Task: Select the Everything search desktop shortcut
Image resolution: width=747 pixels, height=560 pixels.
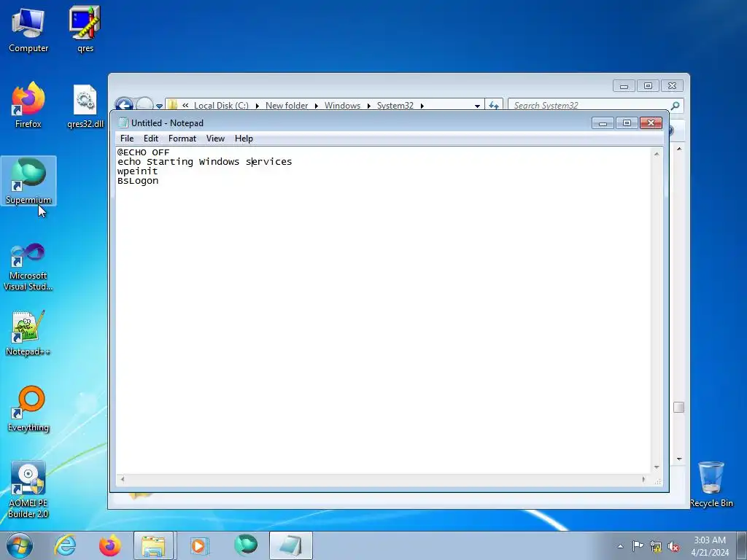Action: coord(28,408)
